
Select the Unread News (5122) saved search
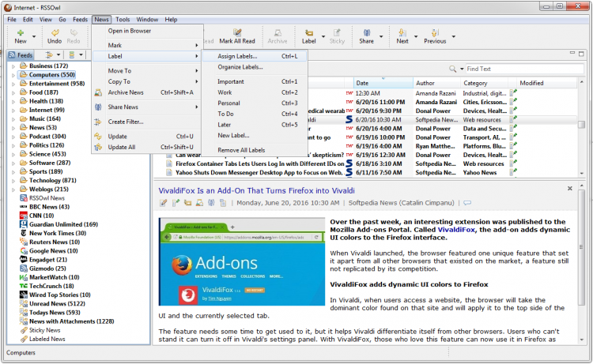click(x=57, y=303)
